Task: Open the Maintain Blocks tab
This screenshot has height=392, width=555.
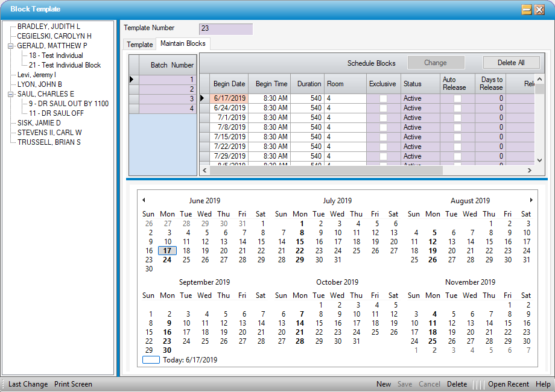Action: [183, 44]
